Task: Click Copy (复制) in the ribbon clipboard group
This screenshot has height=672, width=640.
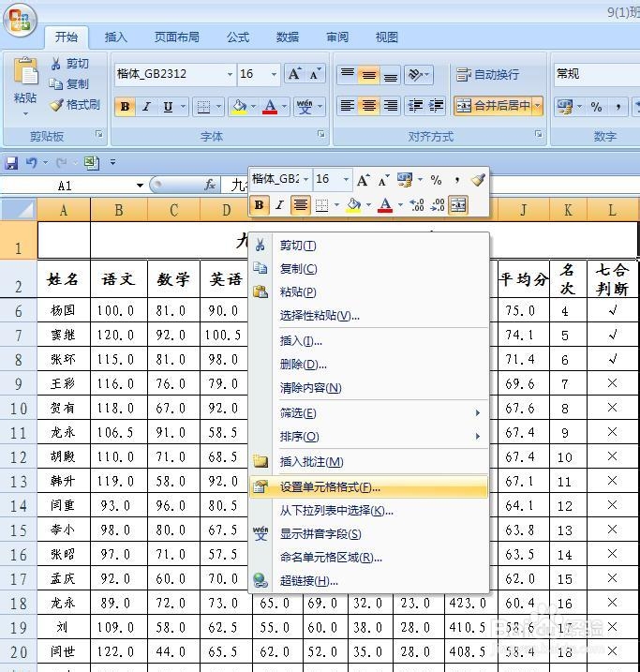Action: click(69, 84)
